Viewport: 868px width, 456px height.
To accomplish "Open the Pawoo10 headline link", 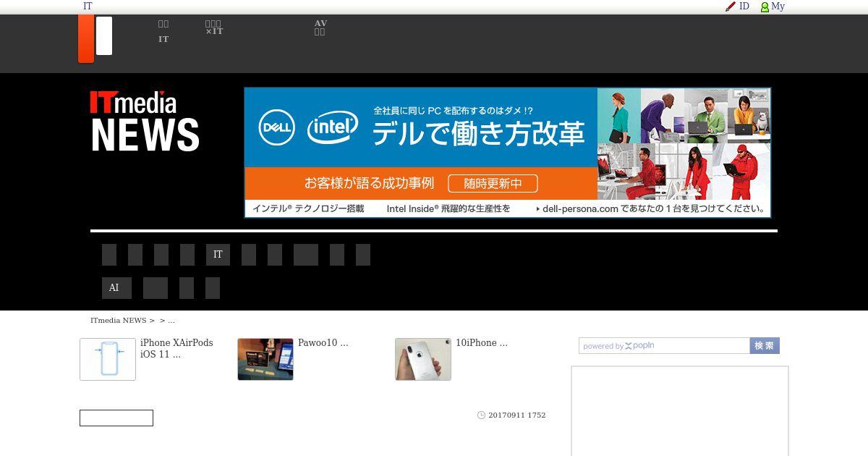I will click(323, 343).
